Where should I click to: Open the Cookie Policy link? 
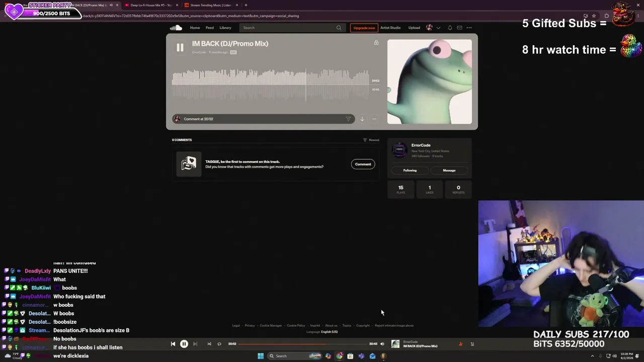[x=296, y=326]
